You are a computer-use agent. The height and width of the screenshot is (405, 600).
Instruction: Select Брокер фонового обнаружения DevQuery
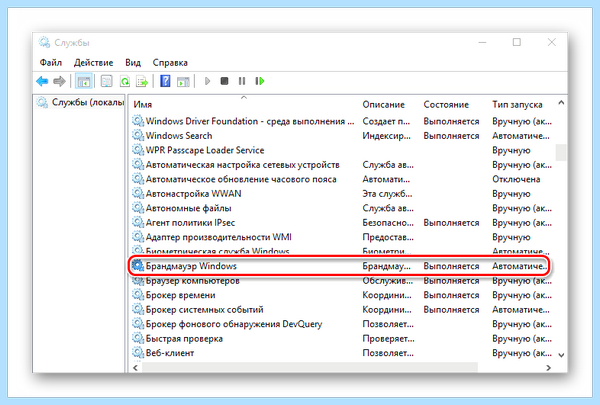[x=341, y=324]
